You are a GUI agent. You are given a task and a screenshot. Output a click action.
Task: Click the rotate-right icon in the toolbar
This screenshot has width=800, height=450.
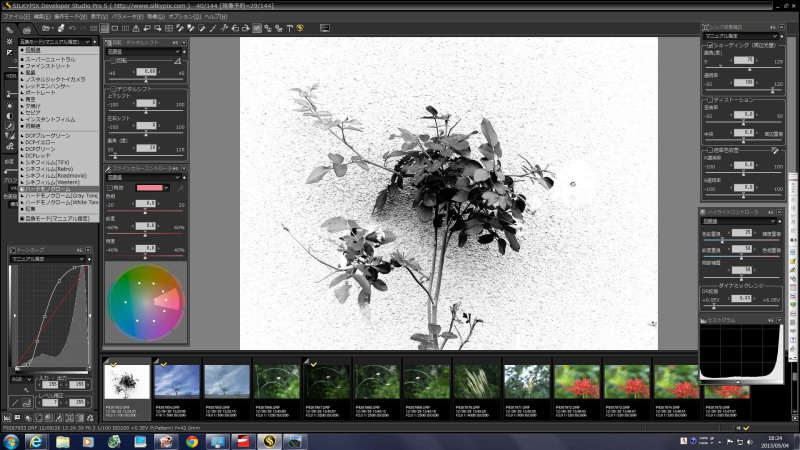click(245, 29)
